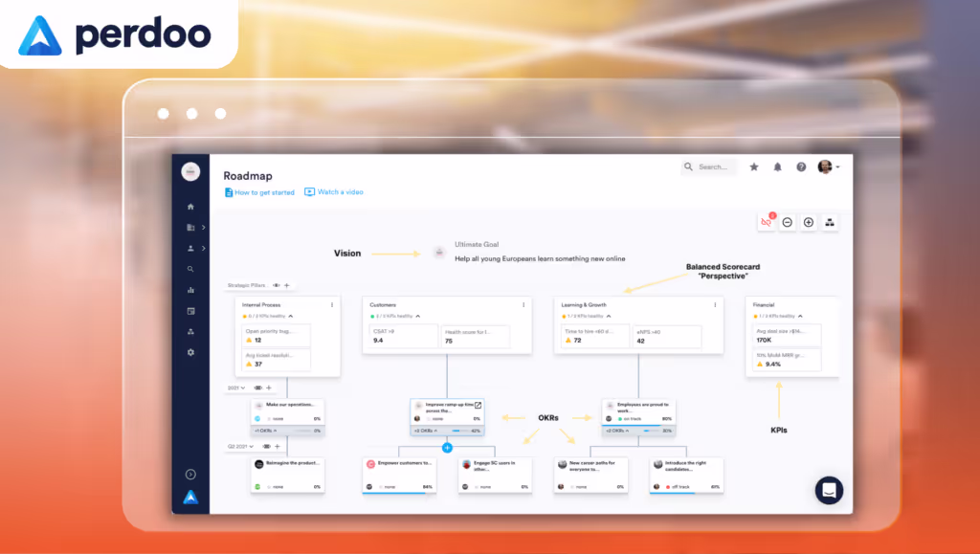
Task: Open settings gear in the sidebar
Action: point(190,352)
